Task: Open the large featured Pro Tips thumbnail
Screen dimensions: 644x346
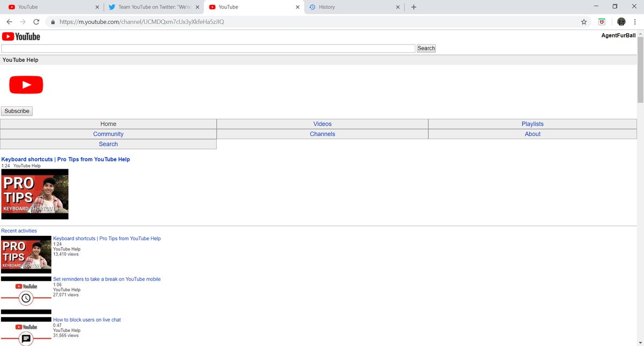Action: [x=35, y=194]
